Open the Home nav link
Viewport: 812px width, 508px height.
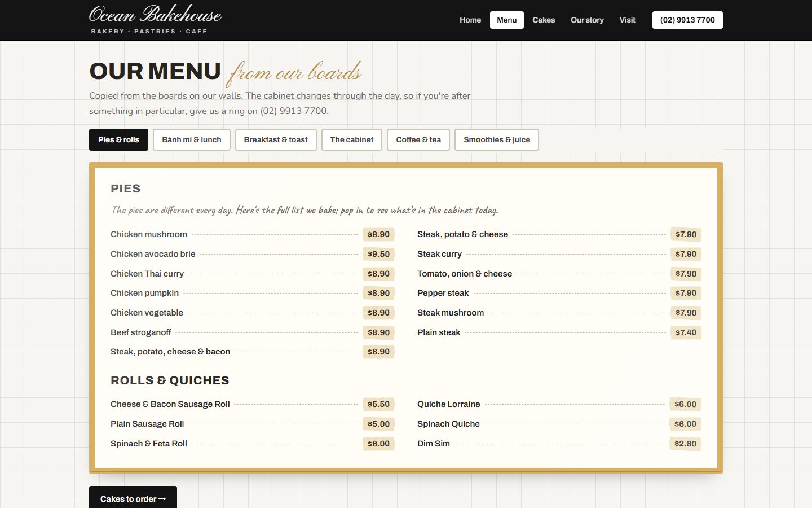click(470, 20)
